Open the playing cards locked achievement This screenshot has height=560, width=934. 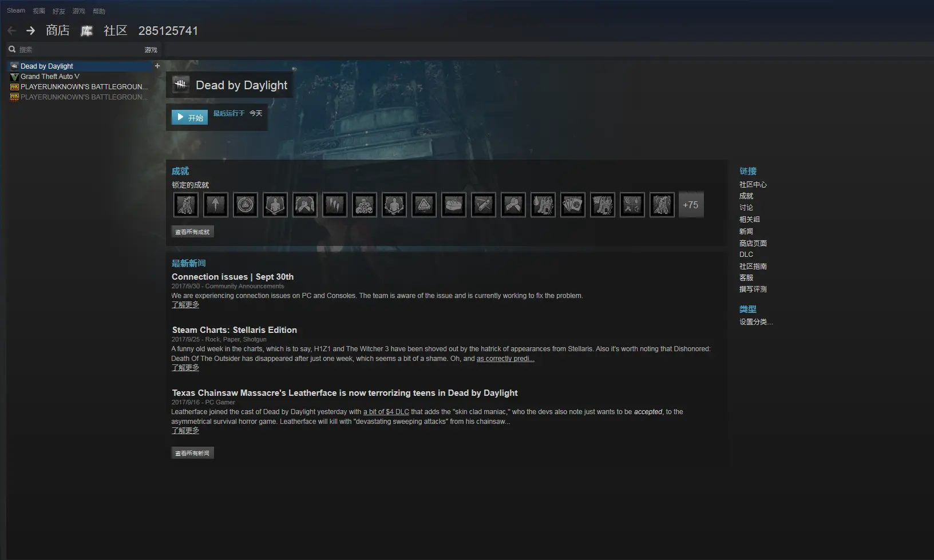tap(573, 205)
